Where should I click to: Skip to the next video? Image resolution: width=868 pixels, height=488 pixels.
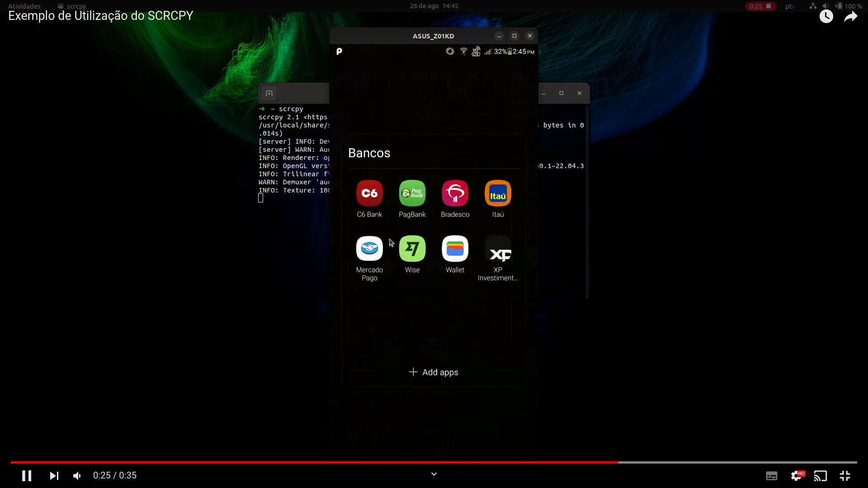[54, 476]
